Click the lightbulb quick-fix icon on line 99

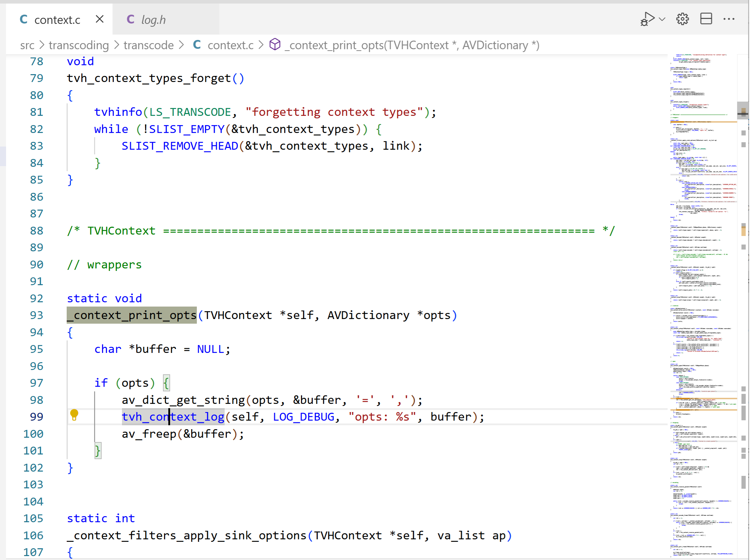[74, 415]
